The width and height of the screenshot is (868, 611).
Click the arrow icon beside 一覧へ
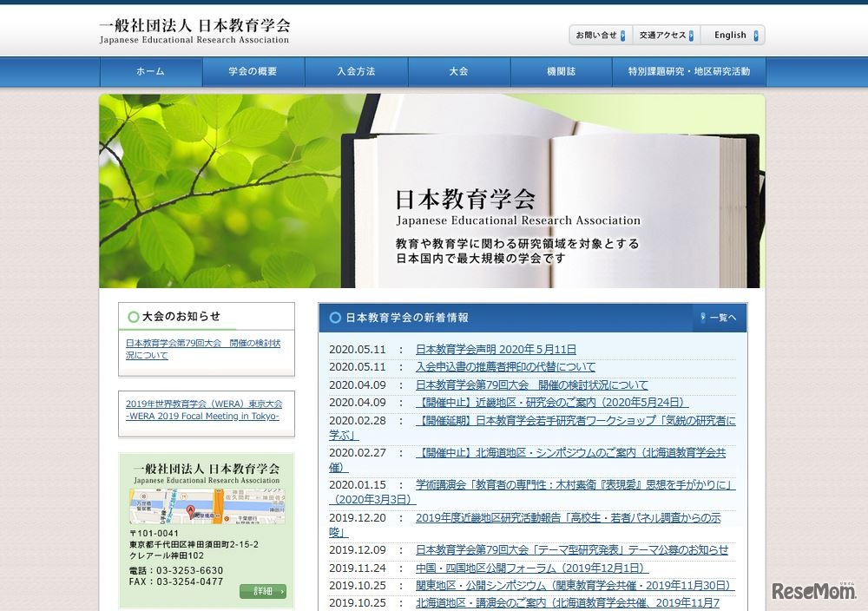704,317
